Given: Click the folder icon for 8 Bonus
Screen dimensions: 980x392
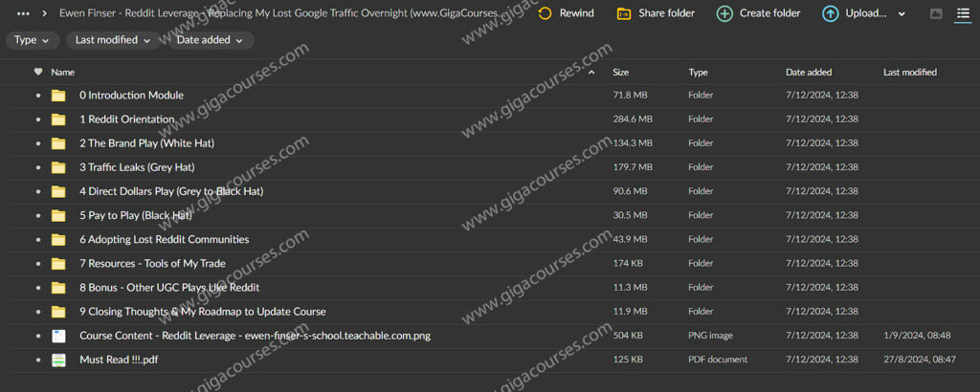Looking at the screenshot, I should [x=58, y=288].
